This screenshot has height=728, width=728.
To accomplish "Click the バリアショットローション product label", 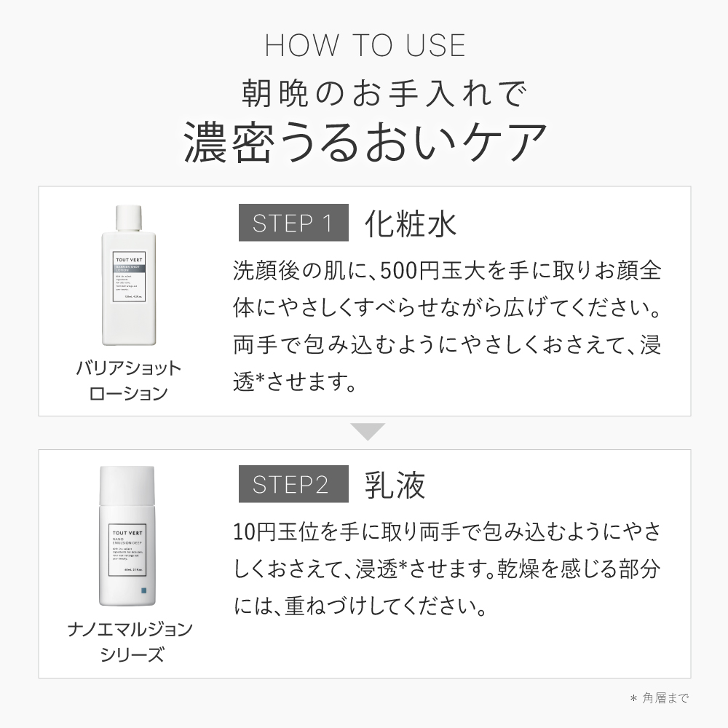I will [129, 381].
